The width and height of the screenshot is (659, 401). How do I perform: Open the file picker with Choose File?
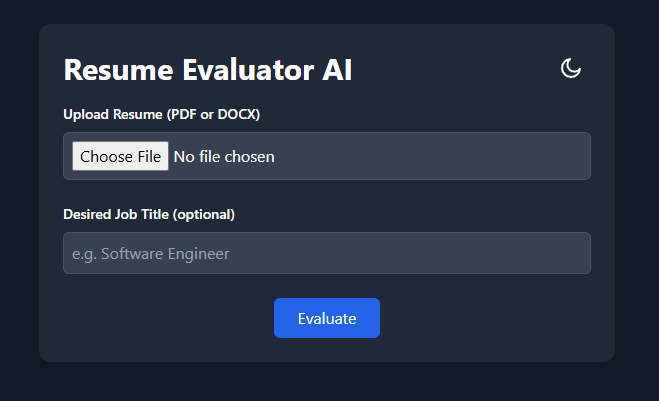coord(120,156)
